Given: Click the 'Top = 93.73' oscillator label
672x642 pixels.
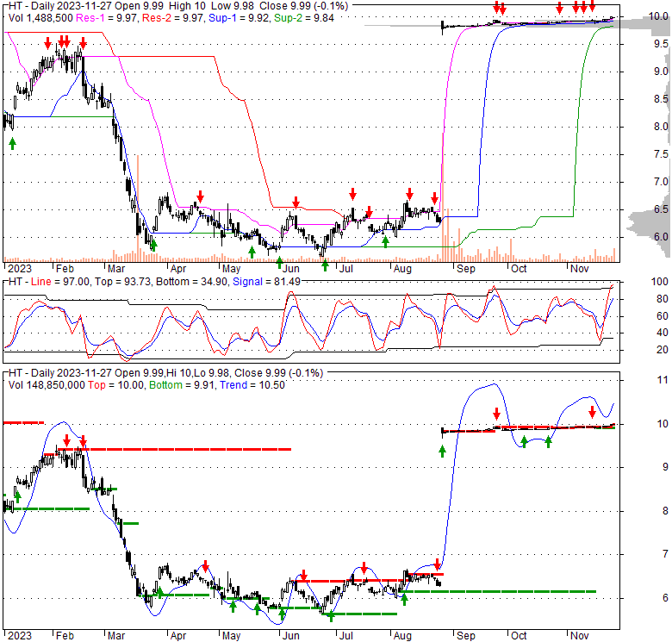Looking at the screenshot, I should pos(123,282).
